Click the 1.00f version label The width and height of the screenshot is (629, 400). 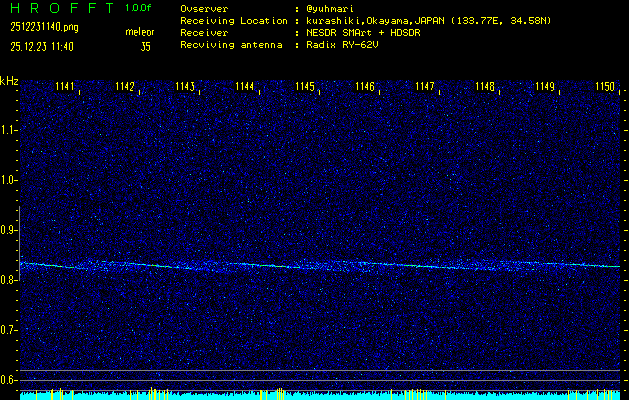coord(139,8)
